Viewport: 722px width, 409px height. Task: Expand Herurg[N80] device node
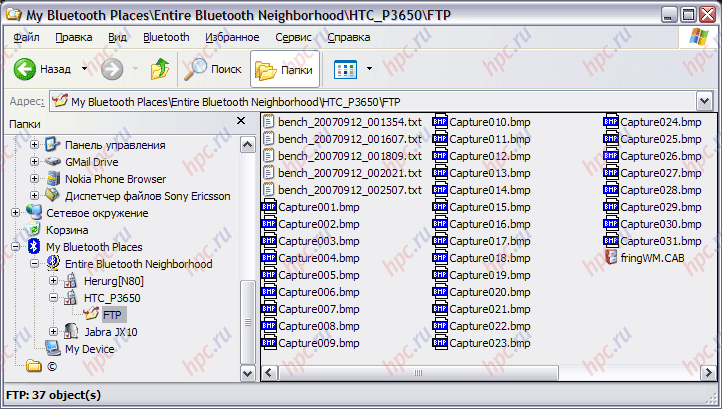tap(53, 280)
